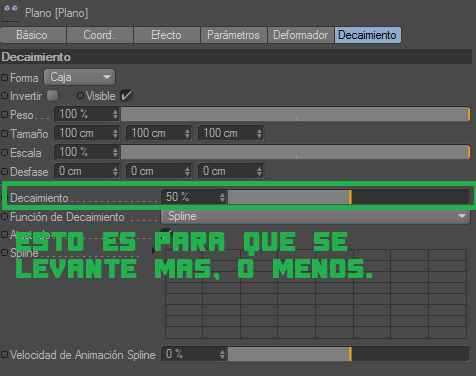Click the Spline row keyframe dot

pyautogui.click(x=5, y=253)
